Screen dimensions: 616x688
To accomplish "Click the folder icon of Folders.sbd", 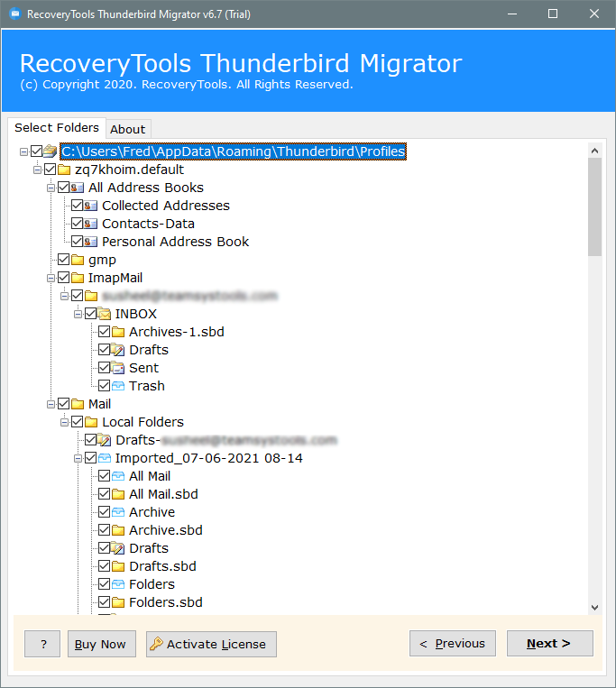I will (x=118, y=602).
